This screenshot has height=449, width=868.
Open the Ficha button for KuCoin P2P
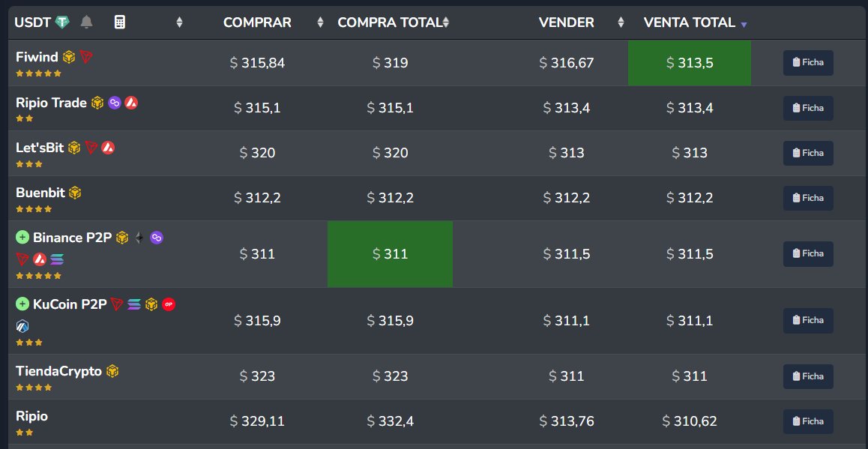pos(808,321)
